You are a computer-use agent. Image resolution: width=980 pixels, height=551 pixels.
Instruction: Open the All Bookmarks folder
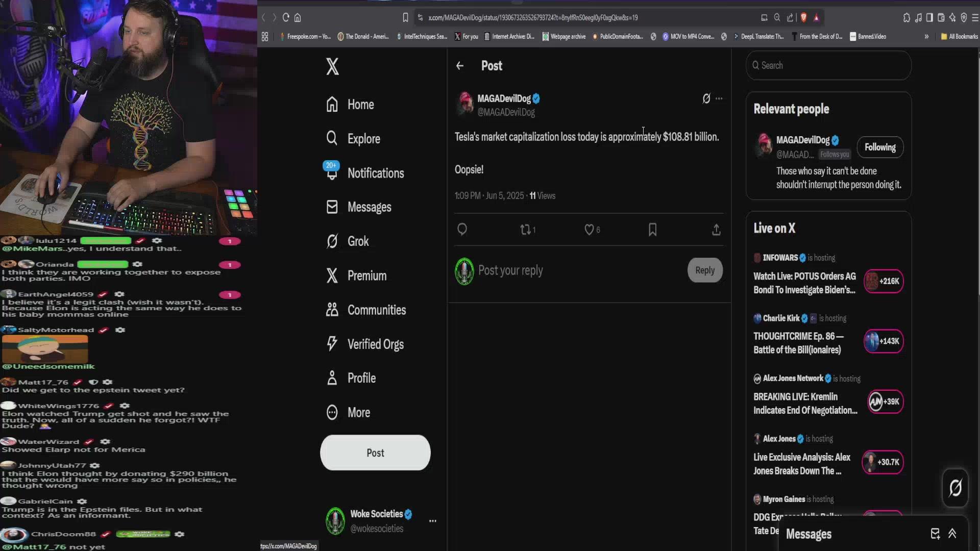(x=959, y=36)
